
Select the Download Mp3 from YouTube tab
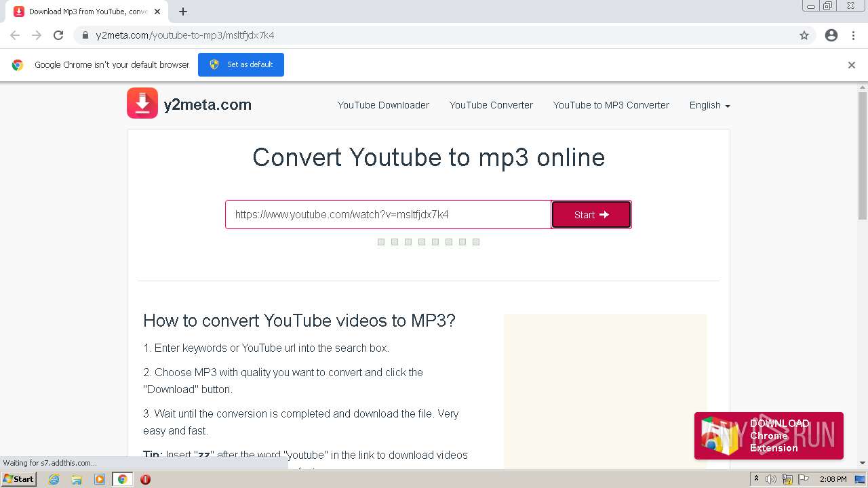[x=87, y=12]
